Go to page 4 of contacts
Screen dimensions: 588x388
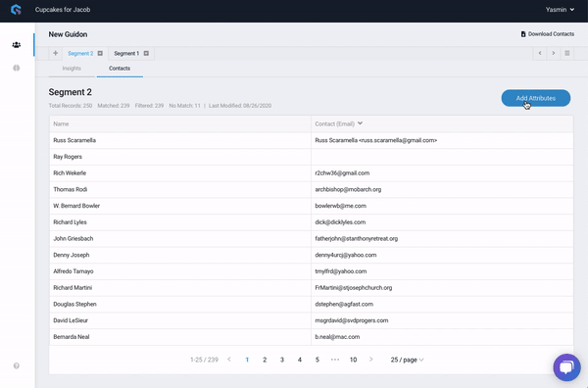point(300,360)
